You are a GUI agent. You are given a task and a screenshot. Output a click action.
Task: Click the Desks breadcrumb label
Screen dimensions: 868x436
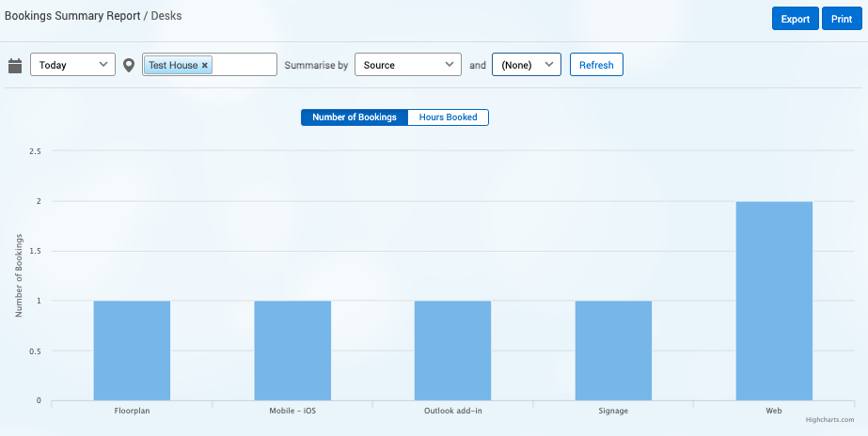(166, 17)
